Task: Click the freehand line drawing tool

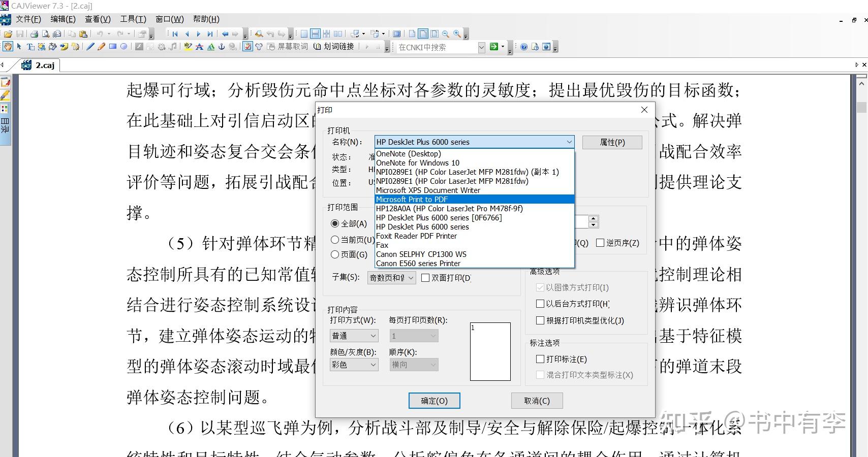Action: coord(90,47)
